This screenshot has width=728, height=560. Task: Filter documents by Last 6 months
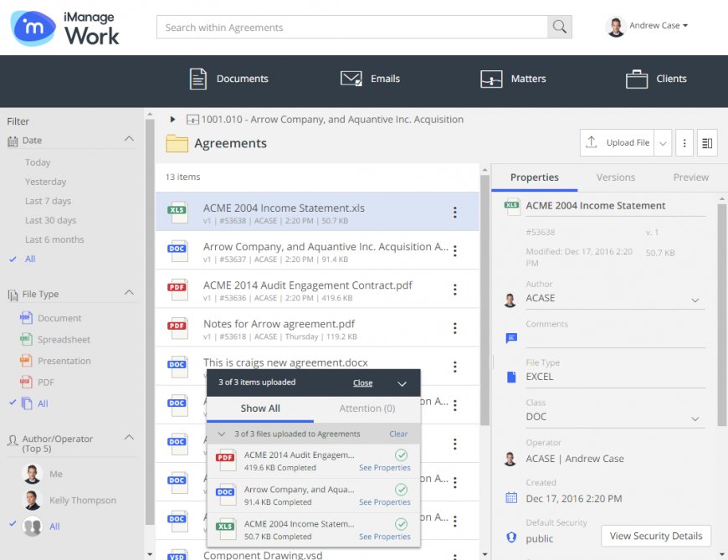point(54,239)
